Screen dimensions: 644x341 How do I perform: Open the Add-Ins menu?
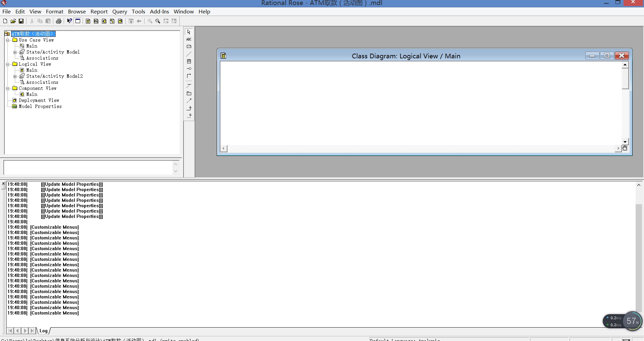point(159,11)
